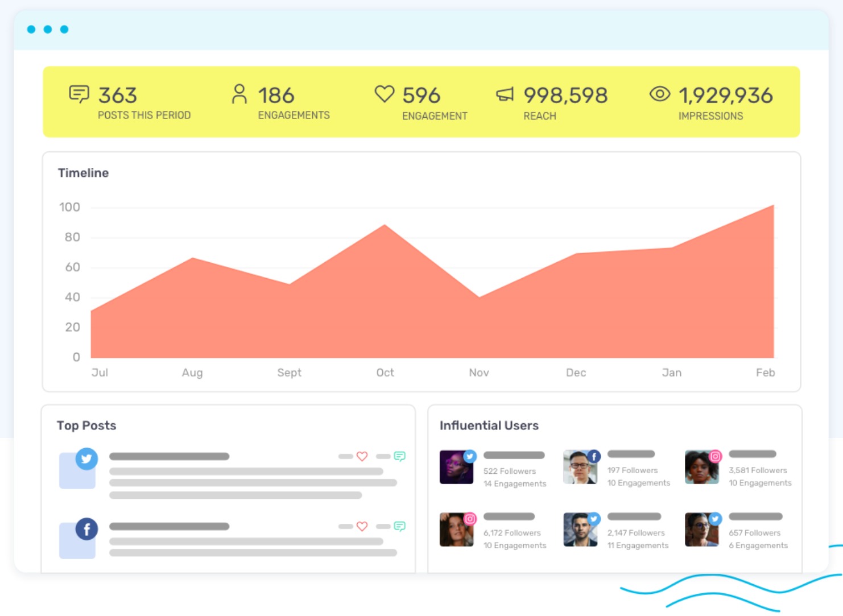Select the heart icon next to 596

point(385,93)
